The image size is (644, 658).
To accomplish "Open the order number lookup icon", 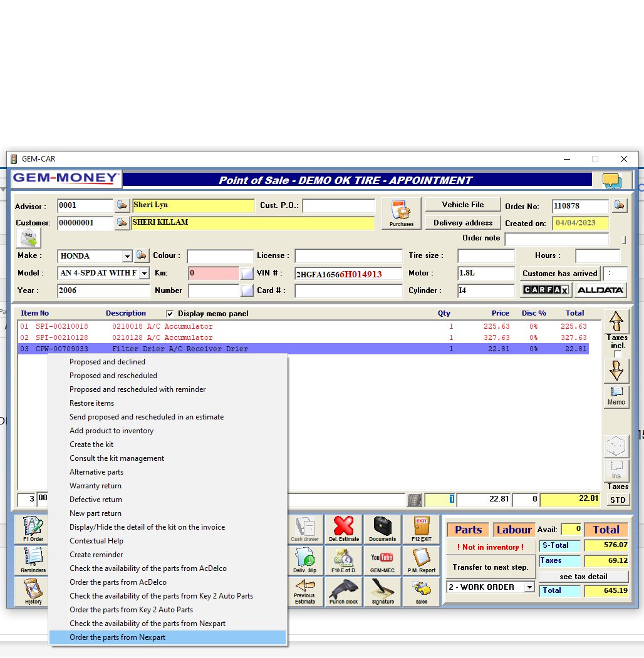I will [620, 205].
